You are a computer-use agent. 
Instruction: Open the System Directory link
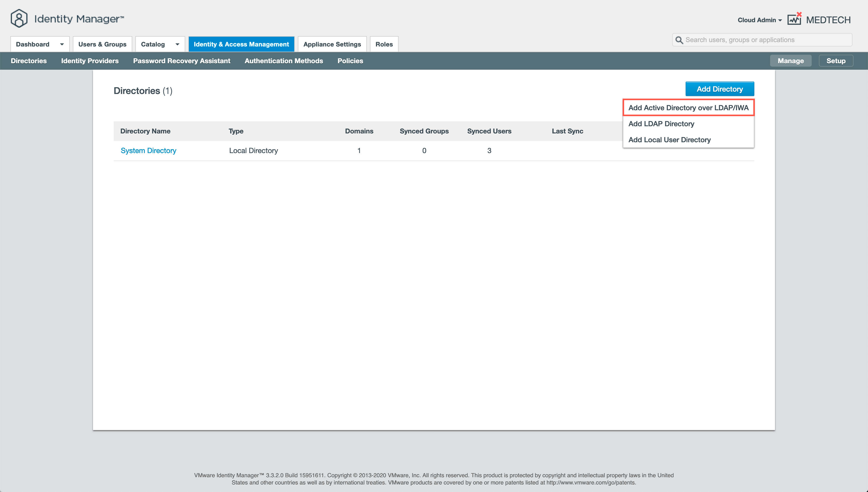[x=148, y=151]
